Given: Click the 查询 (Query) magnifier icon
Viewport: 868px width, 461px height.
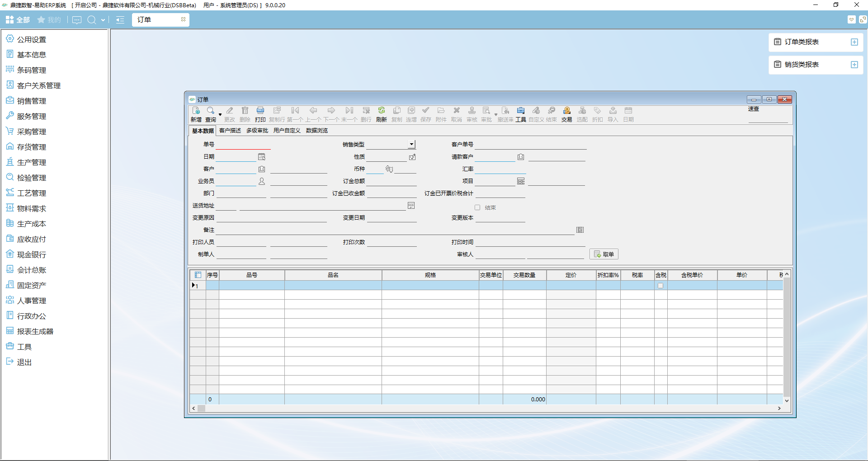Looking at the screenshot, I should [x=211, y=111].
